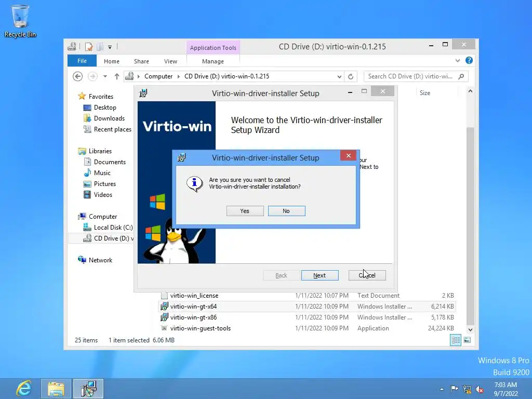Refresh the CD Drive folder view

(x=351, y=77)
